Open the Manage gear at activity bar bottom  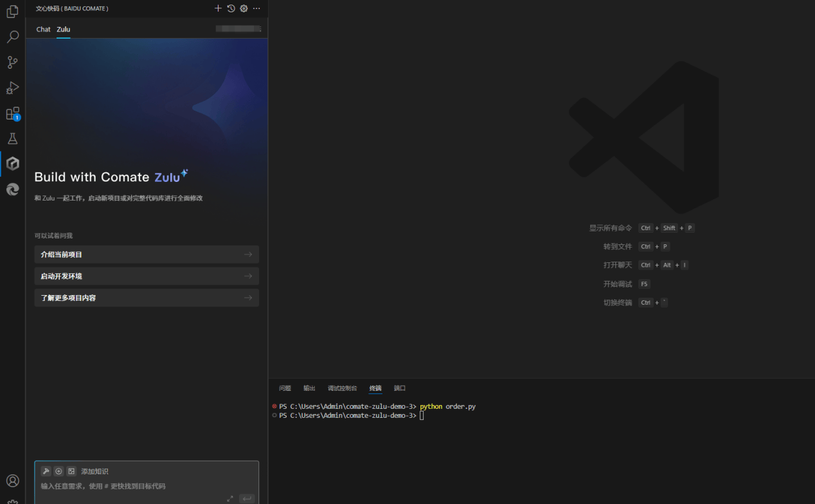(x=12, y=501)
